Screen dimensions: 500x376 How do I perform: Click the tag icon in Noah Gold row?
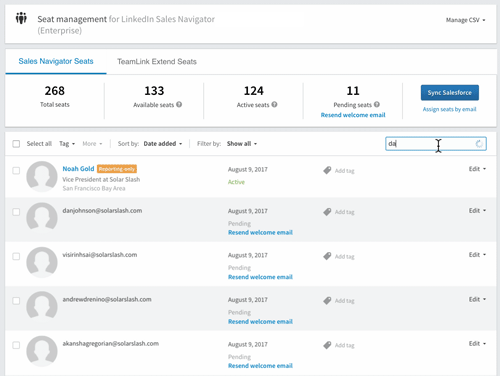point(327,170)
